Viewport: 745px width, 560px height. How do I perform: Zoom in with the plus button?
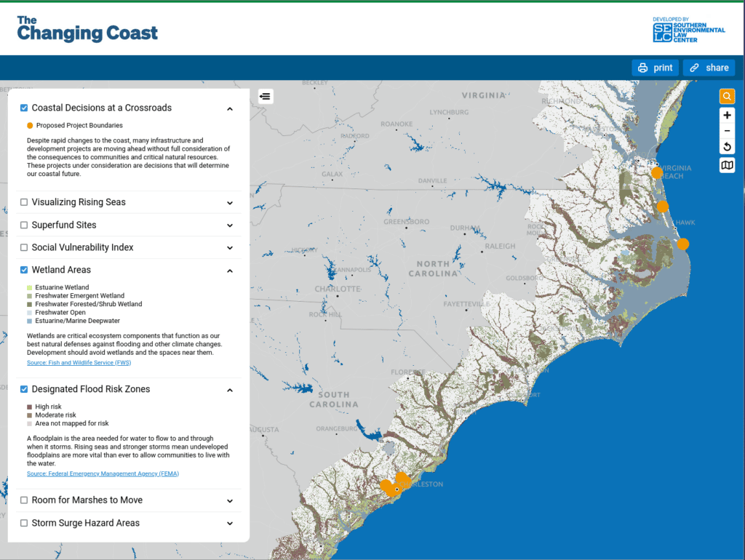(727, 116)
